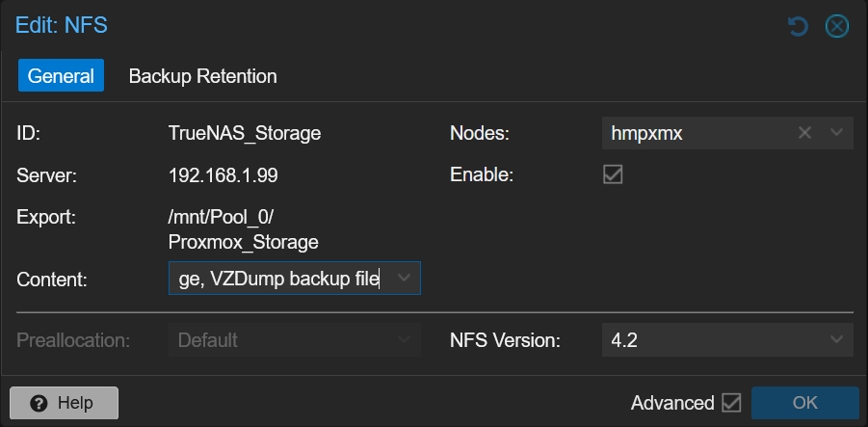Expand the NFS Version dropdown arrow
The width and height of the screenshot is (868, 427).
click(836, 339)
